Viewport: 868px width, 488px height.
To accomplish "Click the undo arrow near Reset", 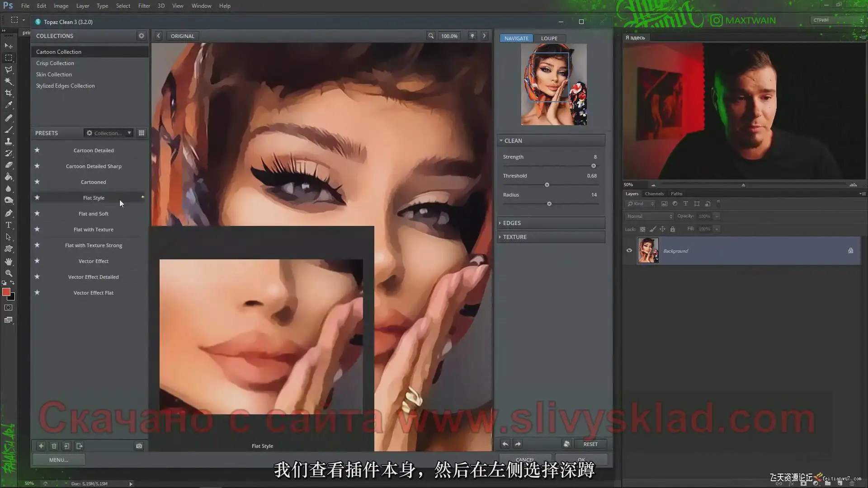I will click(505, 444).
